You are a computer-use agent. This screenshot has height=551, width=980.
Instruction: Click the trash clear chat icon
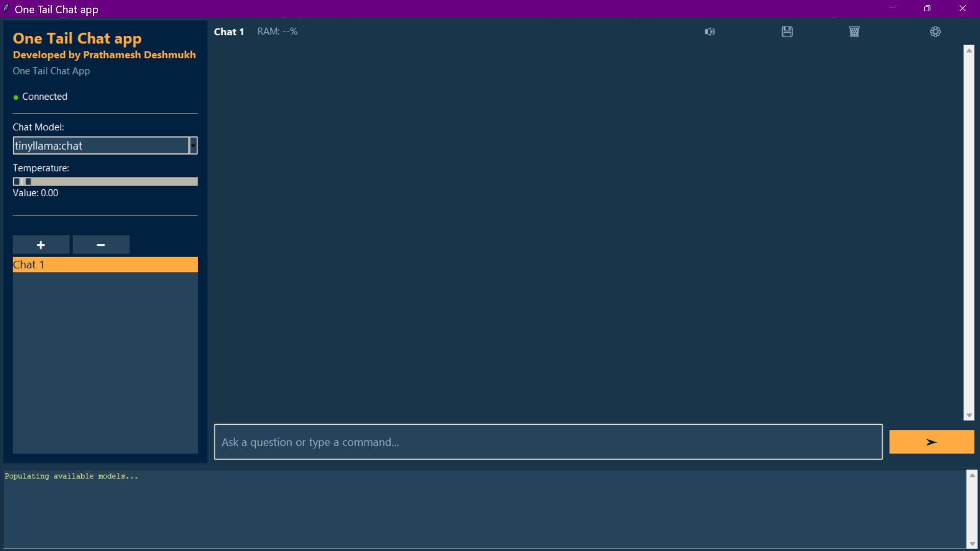(x=854, y=32)
